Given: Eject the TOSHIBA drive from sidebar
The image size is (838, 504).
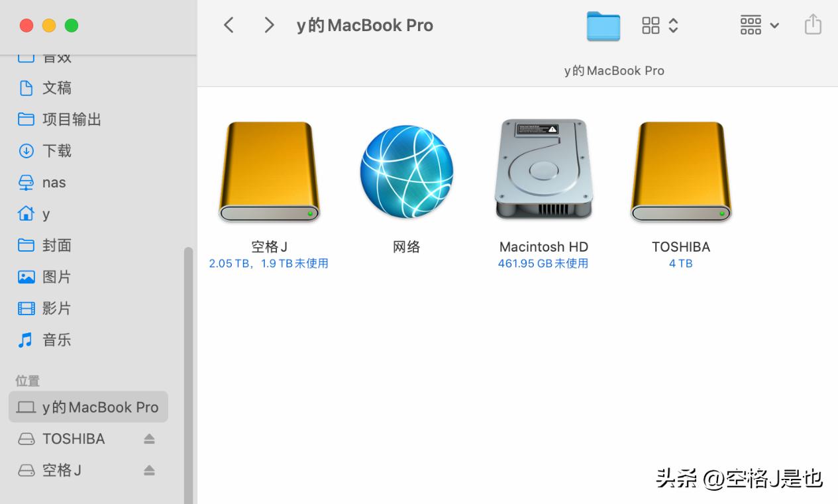Looking at the screenshot, I should (149, 438).
